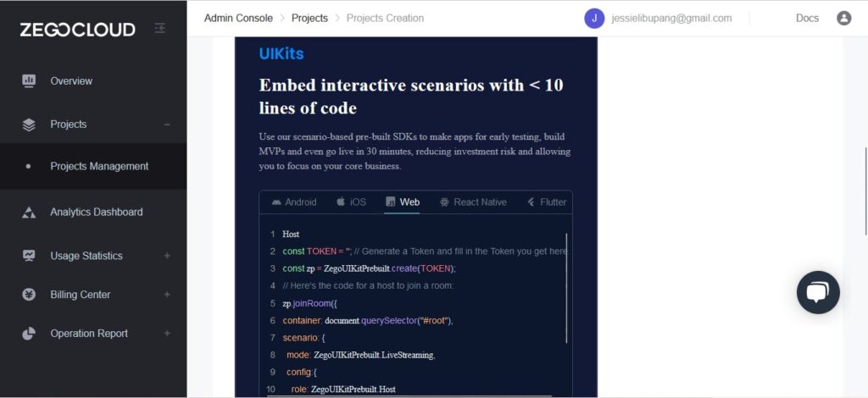
Task: Click the Billing Center yen icon
Action: (29, 295)
